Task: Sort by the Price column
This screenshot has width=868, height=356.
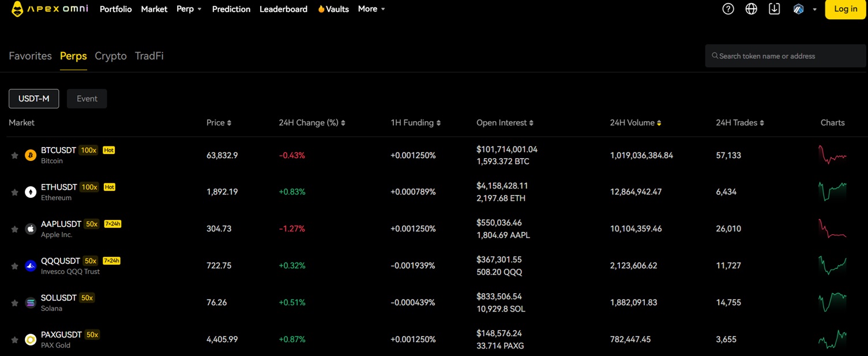Action: coord(219,123)
